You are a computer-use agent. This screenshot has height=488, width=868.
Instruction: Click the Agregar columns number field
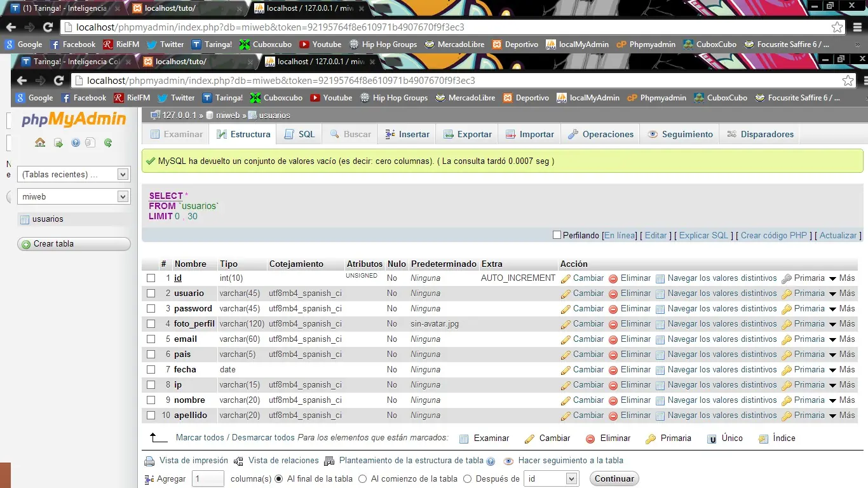pyautogui.click(x=208, y=479)
